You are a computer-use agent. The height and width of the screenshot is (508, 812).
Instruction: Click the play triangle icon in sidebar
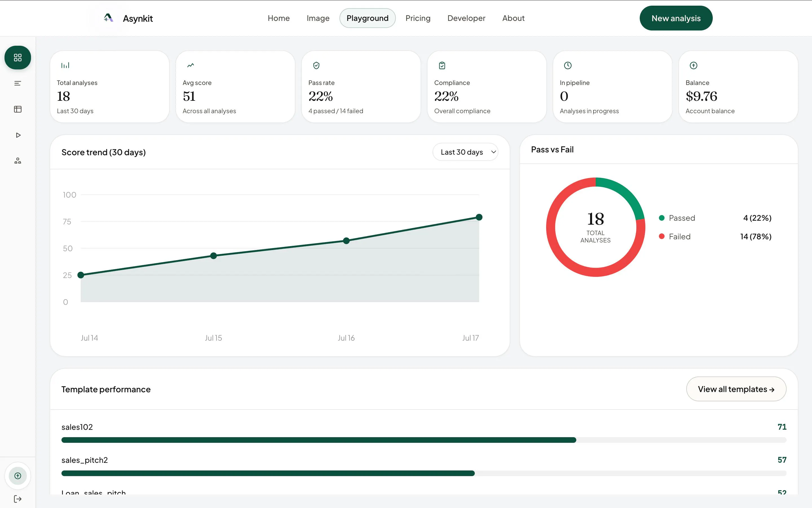click(18, 135)
